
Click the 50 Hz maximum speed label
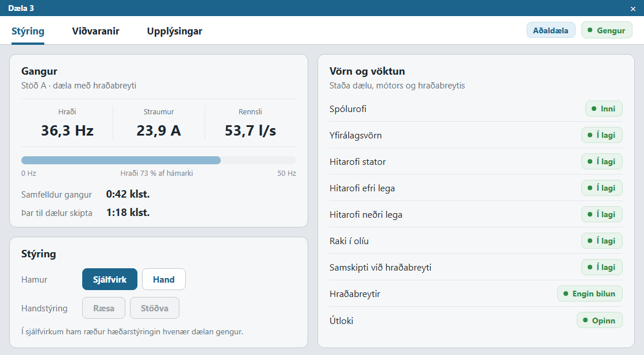click(x=287, y=173)
